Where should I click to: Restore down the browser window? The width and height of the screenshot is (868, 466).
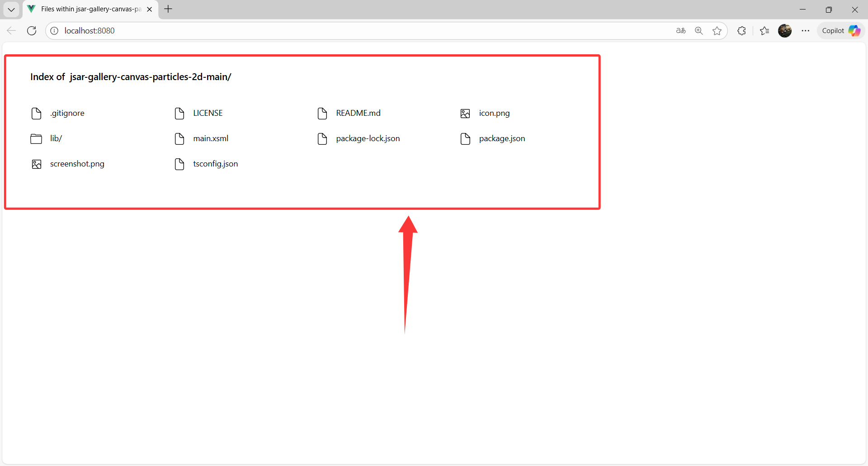pos(829,10)
